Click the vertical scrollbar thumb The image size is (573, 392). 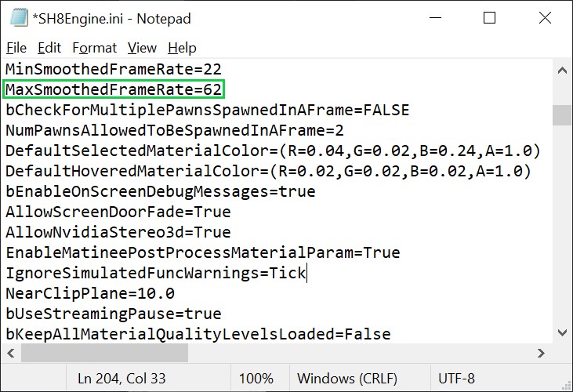click(x=562, y=115)
